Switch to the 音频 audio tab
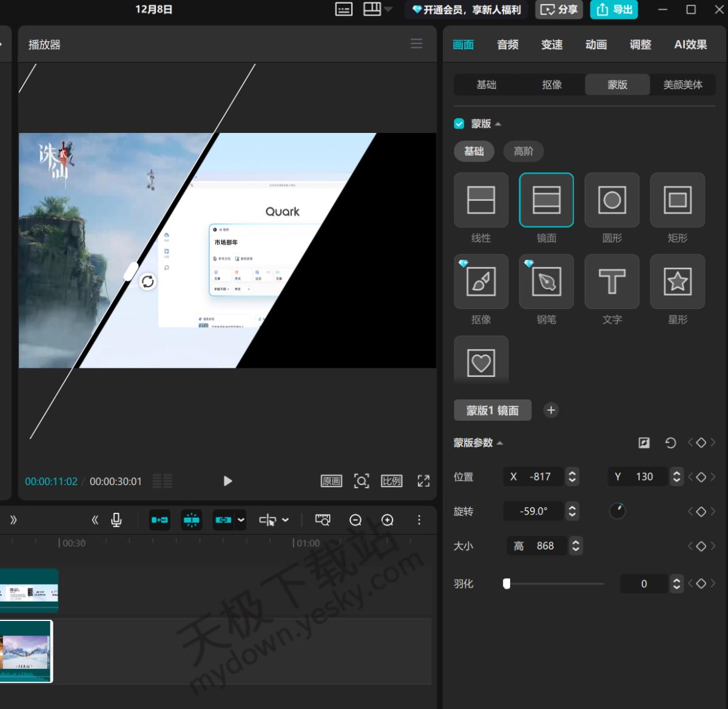728x709 pixels. 507,45
